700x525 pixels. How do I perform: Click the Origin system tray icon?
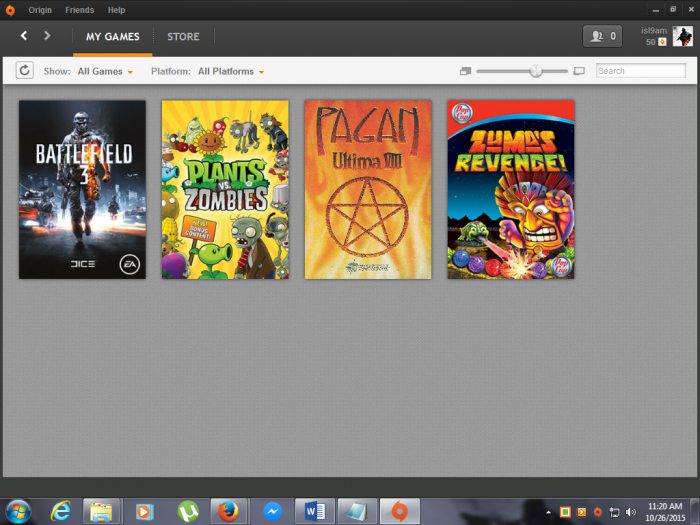coord(598,512)
